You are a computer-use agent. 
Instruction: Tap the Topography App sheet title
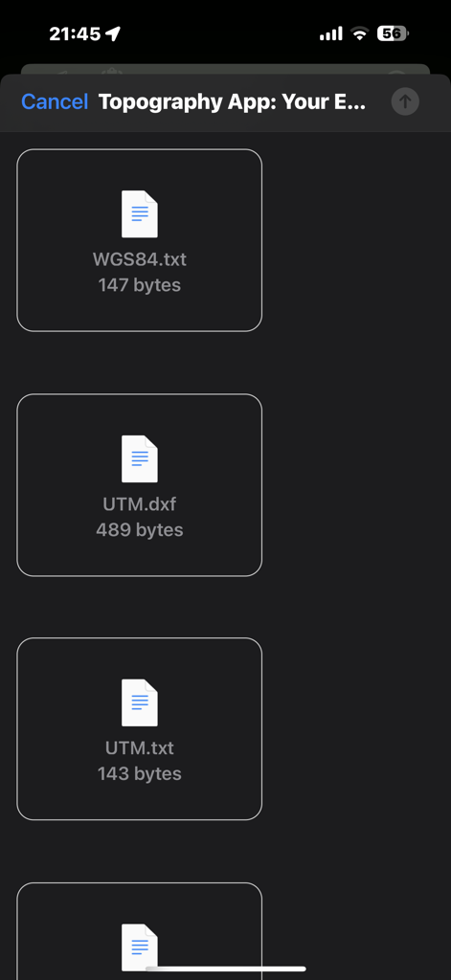coord(232,101)
